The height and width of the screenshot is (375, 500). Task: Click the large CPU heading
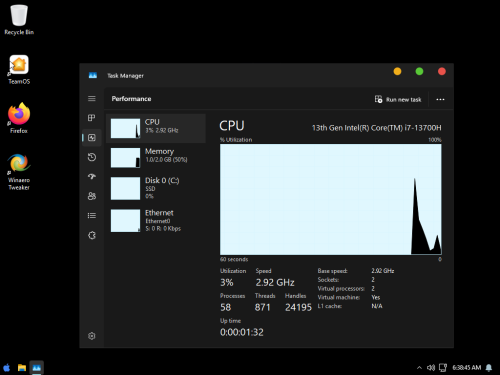coord(232,126)
